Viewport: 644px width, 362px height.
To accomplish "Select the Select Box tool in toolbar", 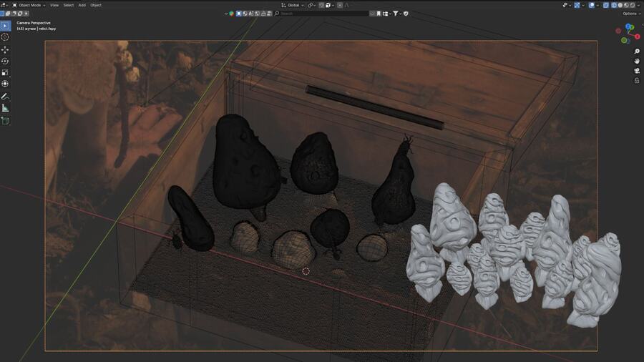I will click(x=5, y=26).
